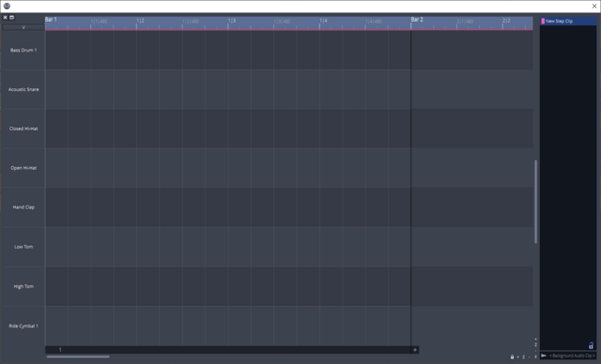Open the Background Audio Clip selector
Viewport: 601px width, 364px height.
tap(572, 356)
